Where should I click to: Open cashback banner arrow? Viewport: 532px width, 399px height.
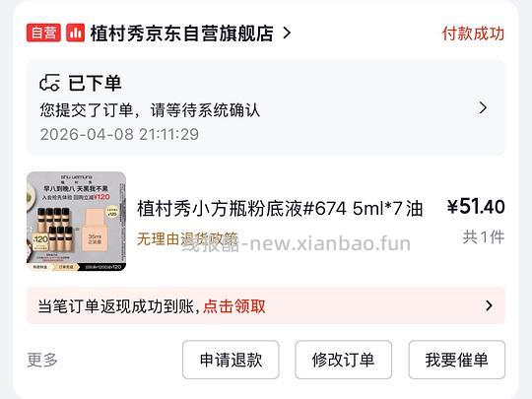(489, 305)
